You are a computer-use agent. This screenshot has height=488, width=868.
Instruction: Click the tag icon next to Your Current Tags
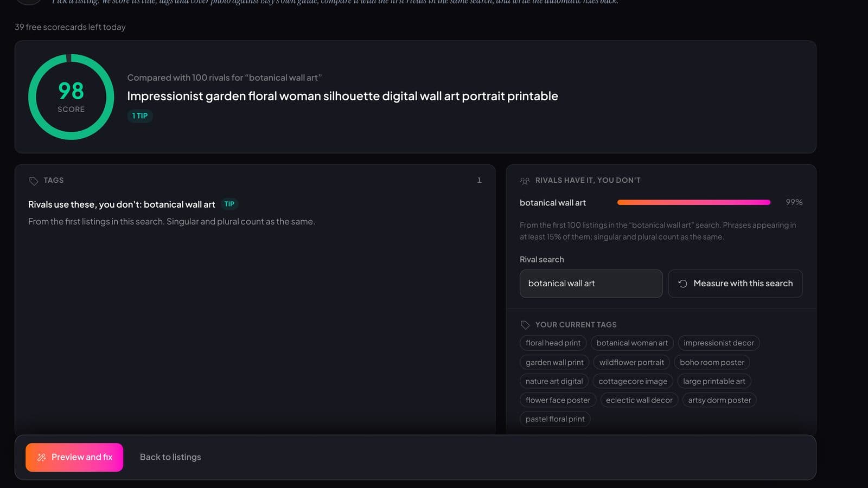(525, 325)
